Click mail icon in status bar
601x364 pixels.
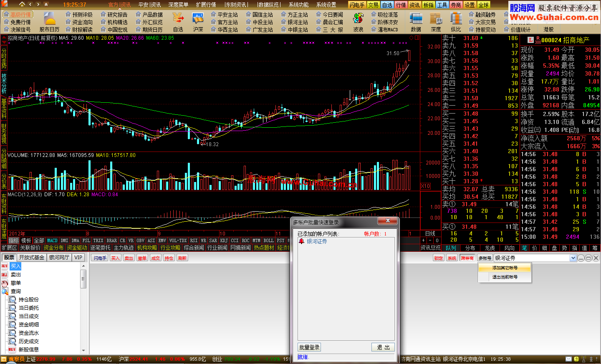tap(568, 359)
